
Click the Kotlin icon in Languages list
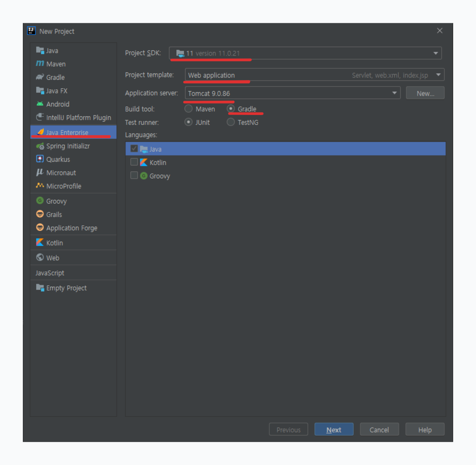(x=144, y=162)
